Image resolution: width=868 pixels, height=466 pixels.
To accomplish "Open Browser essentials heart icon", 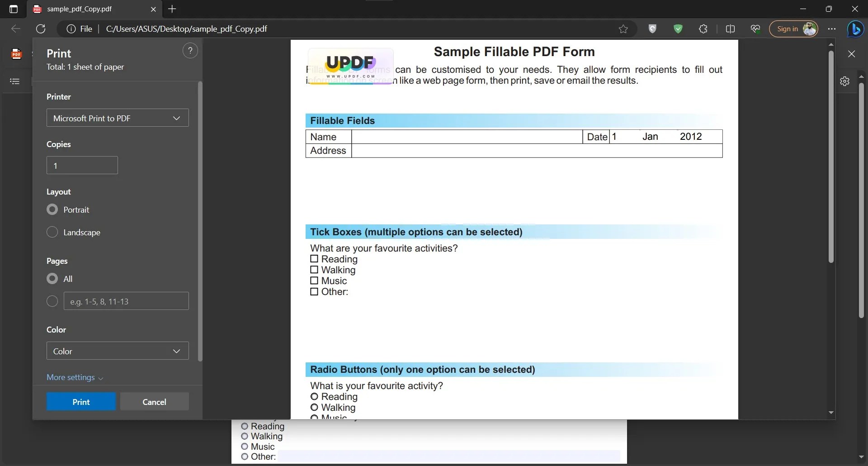I will click(x=756, y=29).
